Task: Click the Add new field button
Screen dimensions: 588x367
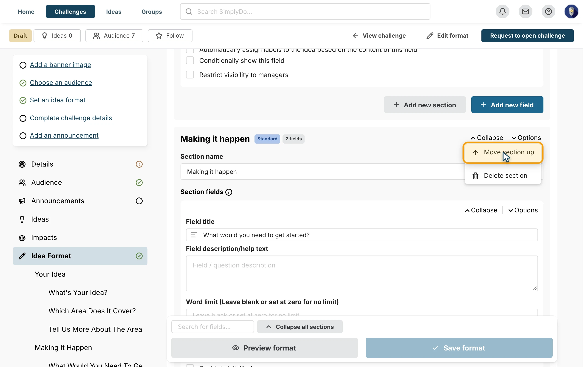Action: click(507, 105)
